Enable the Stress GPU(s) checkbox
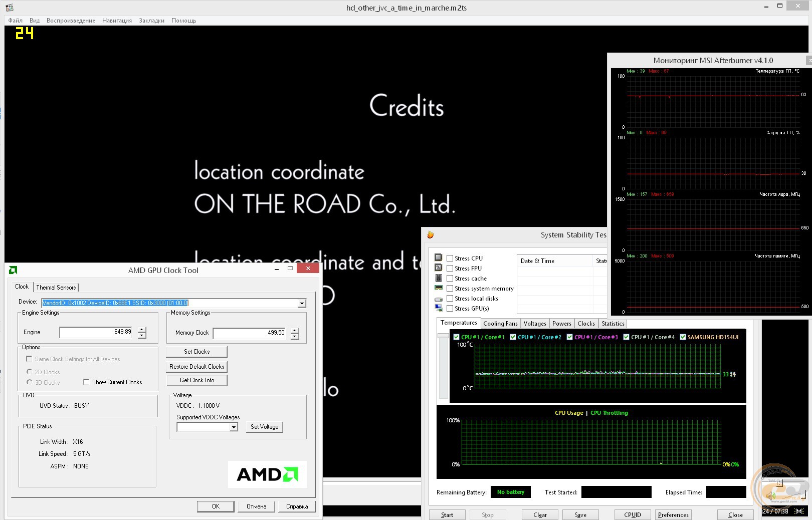812x520 pixels. coord(450,309)
